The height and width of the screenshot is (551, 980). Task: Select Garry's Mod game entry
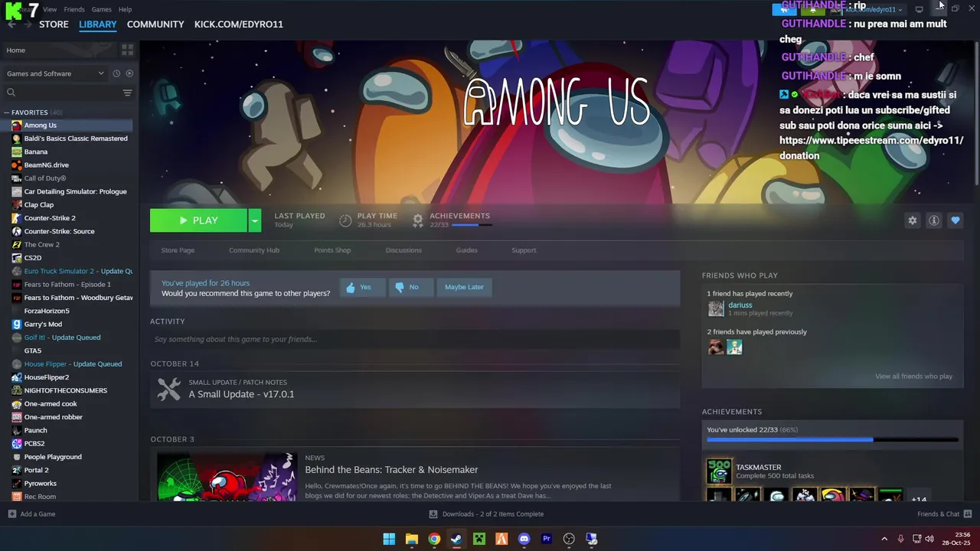point(42,324)
